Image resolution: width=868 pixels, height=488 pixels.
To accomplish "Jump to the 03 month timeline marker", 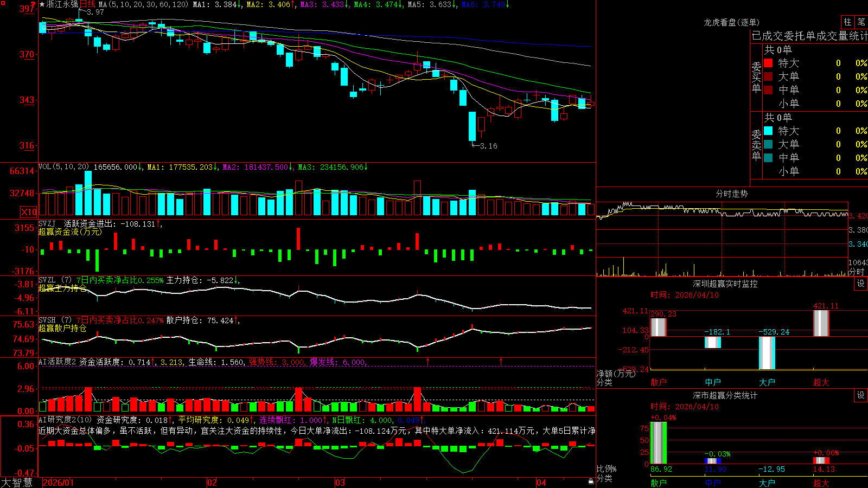I will [340, 483].
